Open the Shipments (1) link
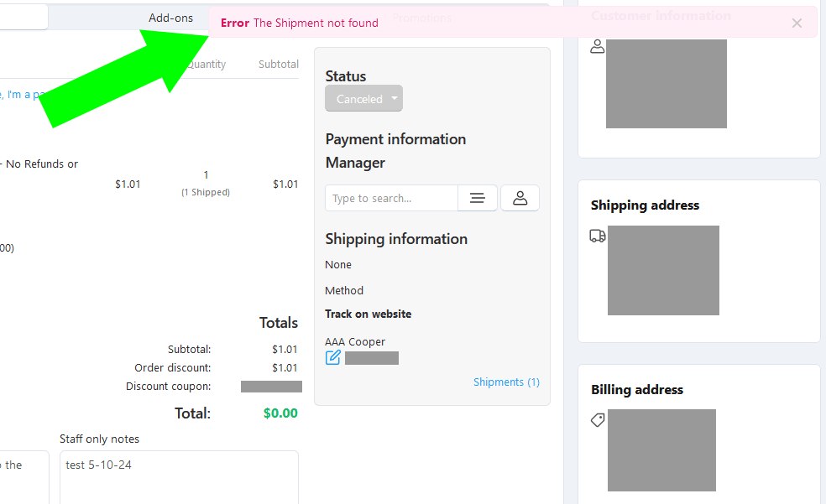This screenshot has height=504, width=826. tap(506, 382)
